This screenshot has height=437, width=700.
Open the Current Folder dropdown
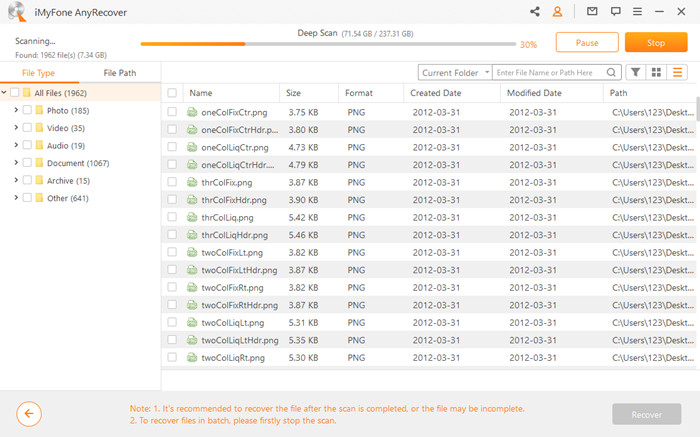[455, 72]
